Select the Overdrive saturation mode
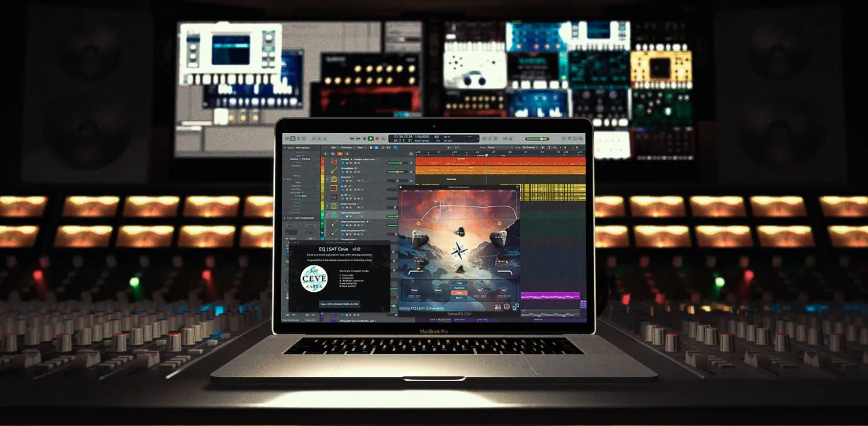Viewport: 868px width, 426px height. point(459,287)
